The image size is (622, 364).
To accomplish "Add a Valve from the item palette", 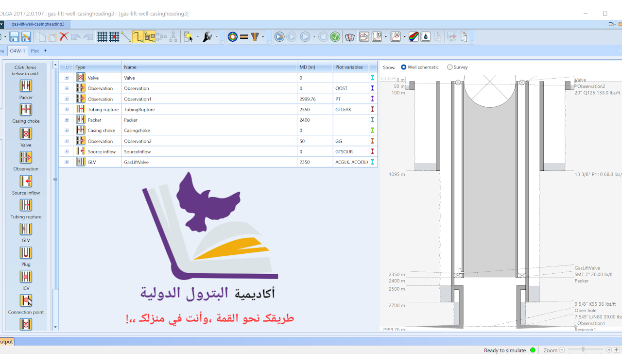I will [26, 133].
